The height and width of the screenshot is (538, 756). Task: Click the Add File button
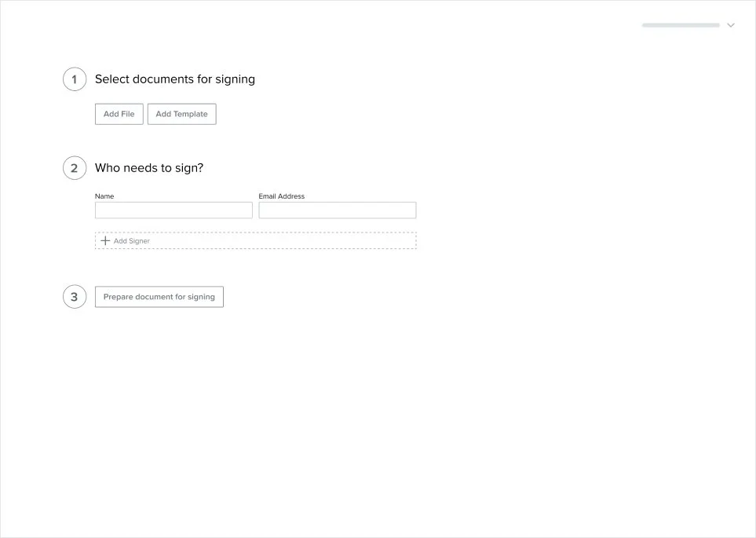(119, 114)
